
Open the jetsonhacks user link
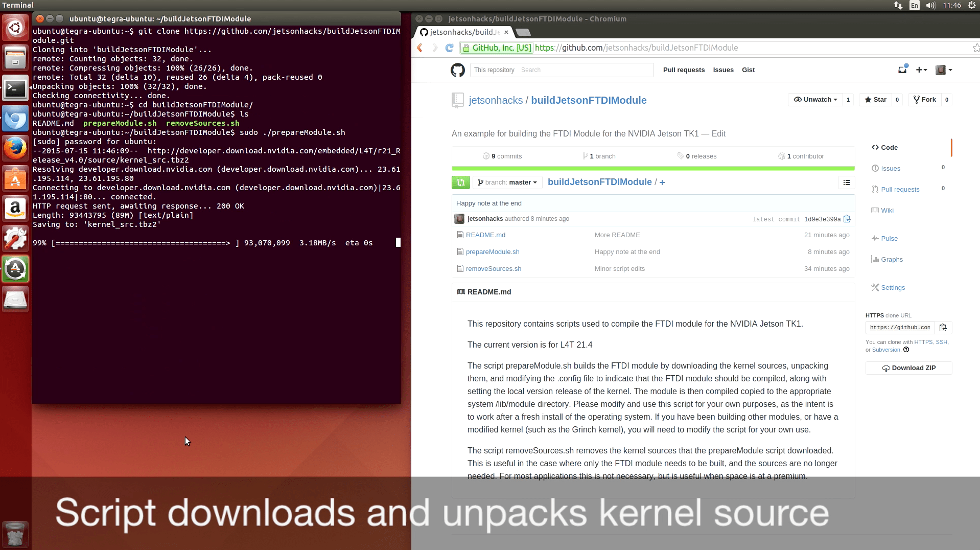(x=496, y=100)
